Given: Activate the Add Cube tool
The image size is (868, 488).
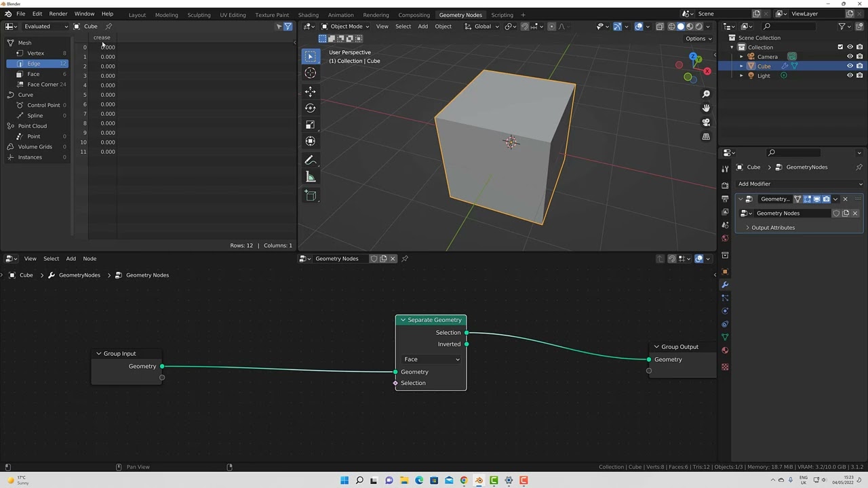Looking at the screenshot, I should click(x=310, y=195).
